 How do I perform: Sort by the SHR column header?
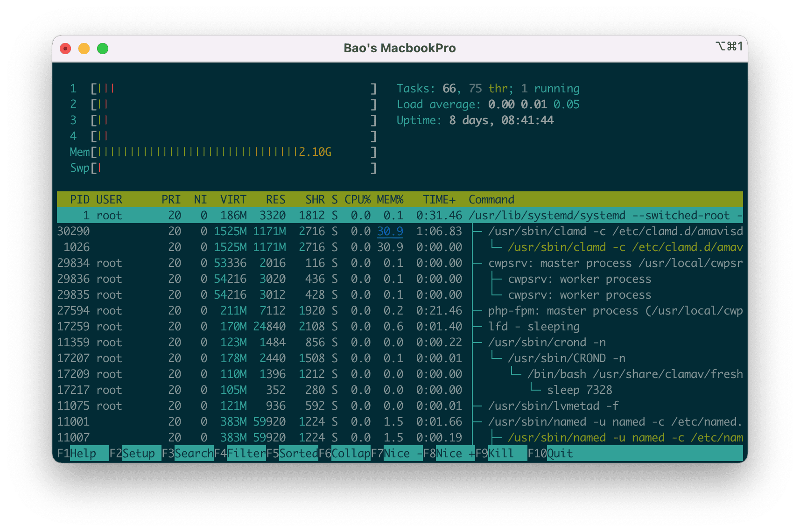pyautogui.click(x=315, y=199)
